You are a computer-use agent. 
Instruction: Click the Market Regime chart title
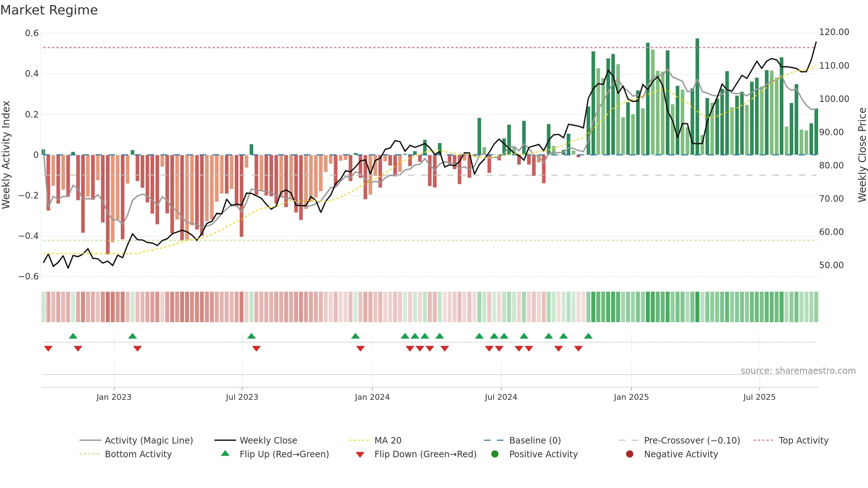point(49,10)
